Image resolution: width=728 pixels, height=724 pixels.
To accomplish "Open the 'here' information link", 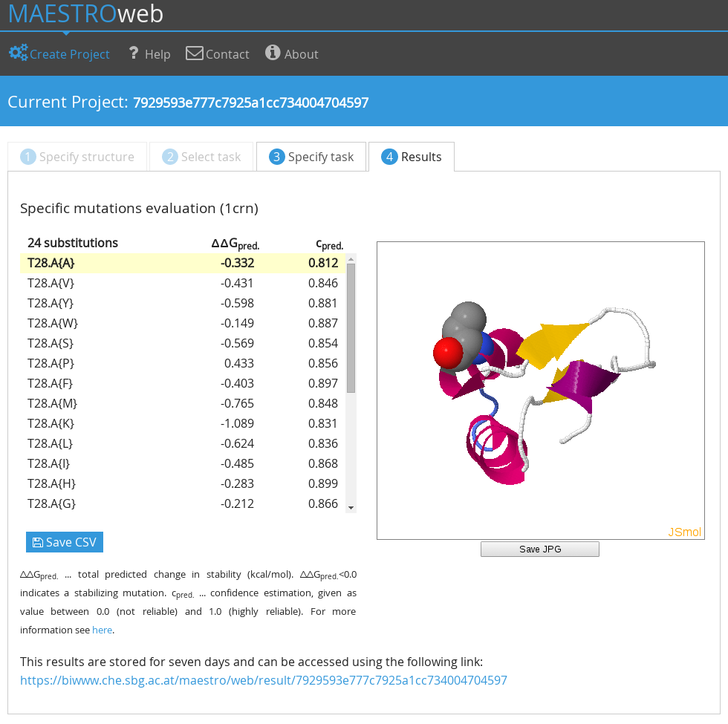I will pyautogui.click(x=103, y=630).
